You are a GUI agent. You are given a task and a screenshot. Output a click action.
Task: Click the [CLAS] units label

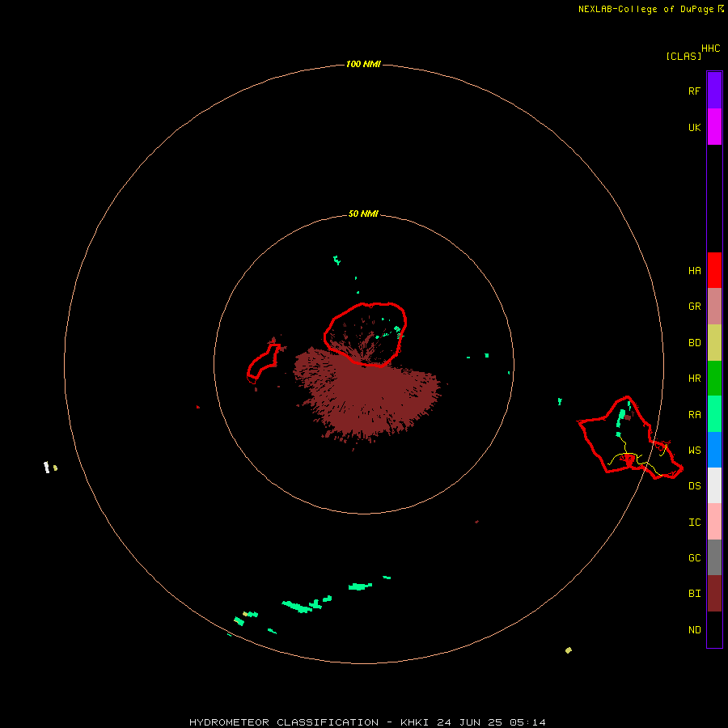point(683,56)
